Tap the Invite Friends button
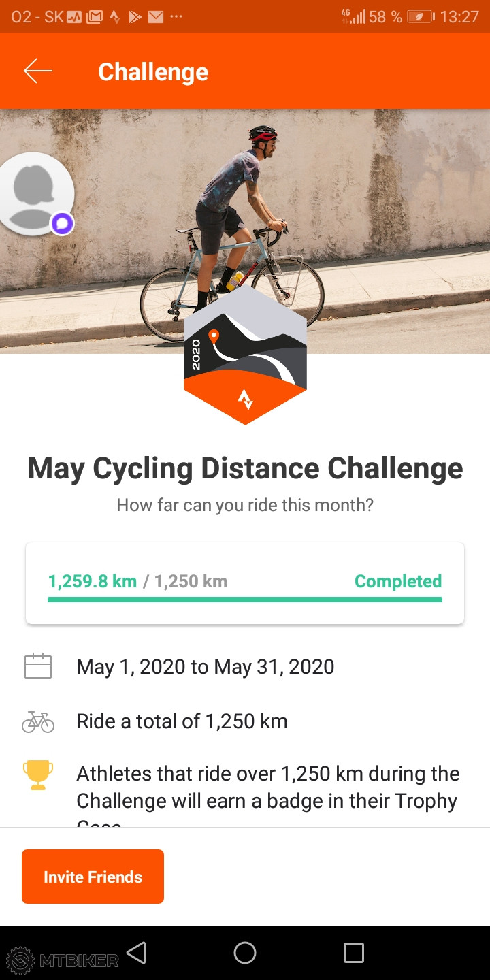 [x=93, y=877]
